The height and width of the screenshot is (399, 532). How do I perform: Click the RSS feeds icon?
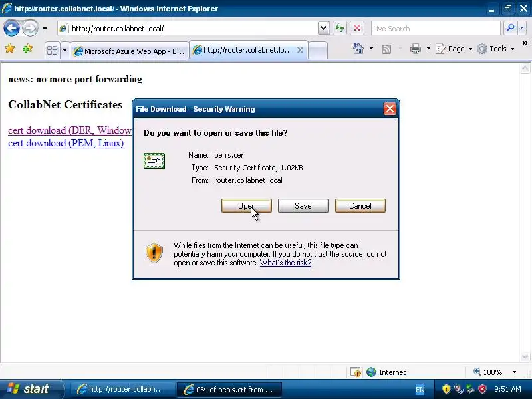tap(386, 49)
